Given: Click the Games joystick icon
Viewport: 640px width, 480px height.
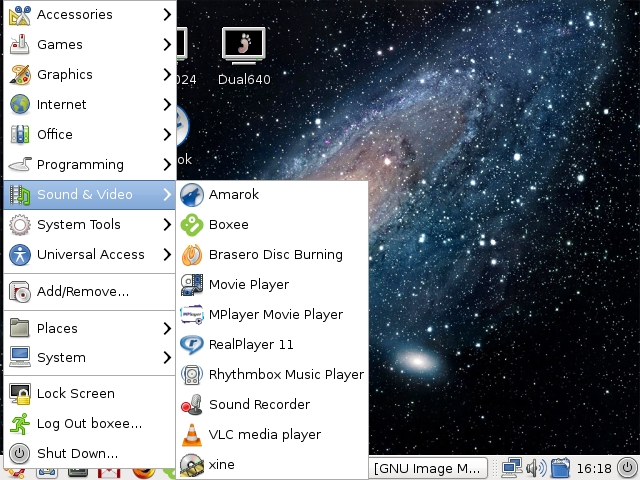Looking at the screenshot, I should tap(20, 44).
